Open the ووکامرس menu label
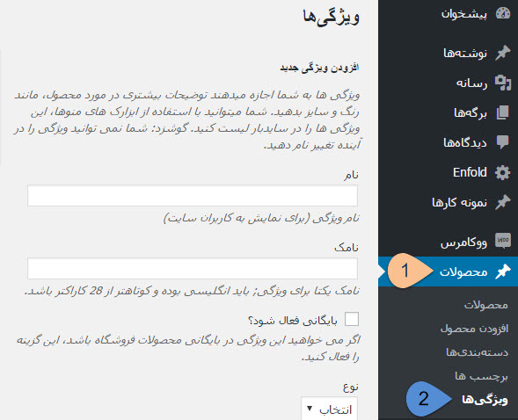Screen dimensions: 518x420 coord(463,243)
